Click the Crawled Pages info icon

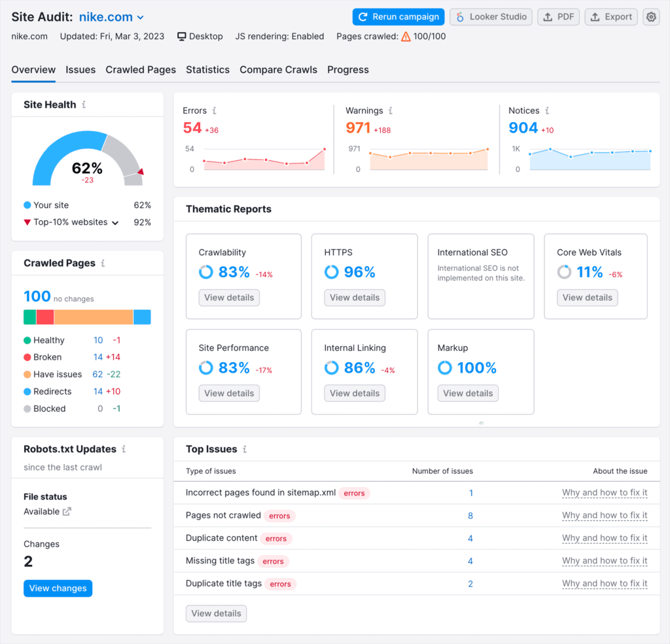103,263
